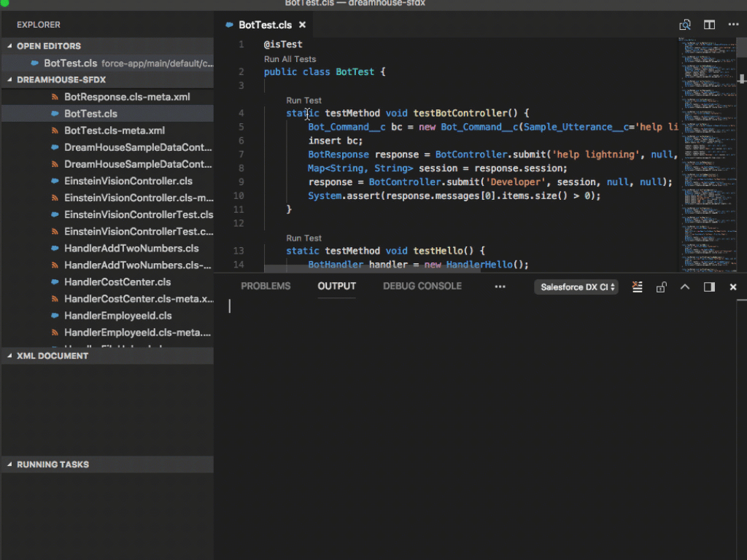Click the XML icon beside BotResponse.cls-meta.xml
Image resolution: width=747 pixels, height=560 pixels.
pos(55,97)
